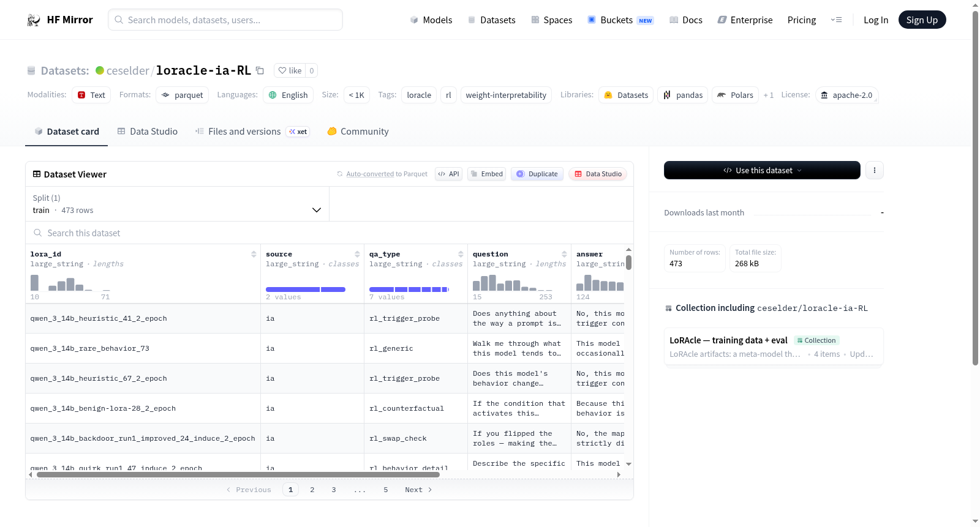The height and width of the screenshot is (527, 980).
Task: Open the HF Mirror home logo
Action: (x=60, y=20)
